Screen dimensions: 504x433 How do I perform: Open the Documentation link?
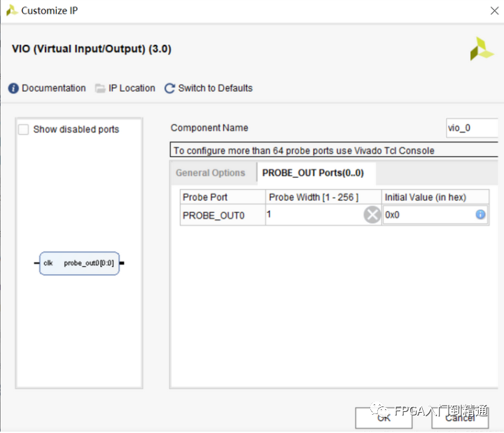click(54, 88)
